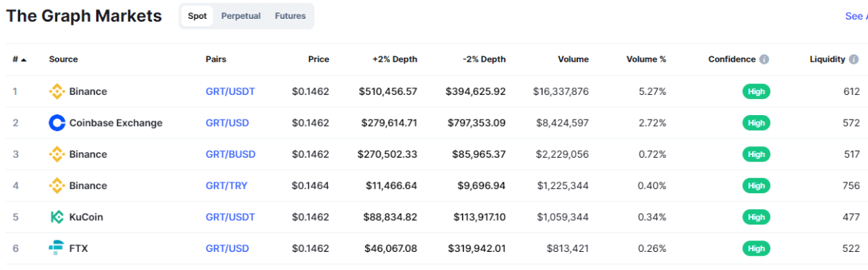
Task: Open the Coinbase Exchange name link
Action: click(116, 123)
